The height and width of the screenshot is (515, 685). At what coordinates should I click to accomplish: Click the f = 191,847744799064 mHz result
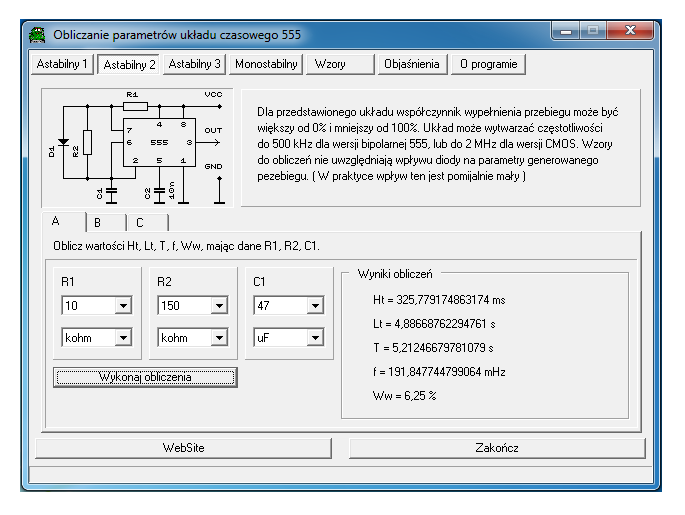point(439,372)
